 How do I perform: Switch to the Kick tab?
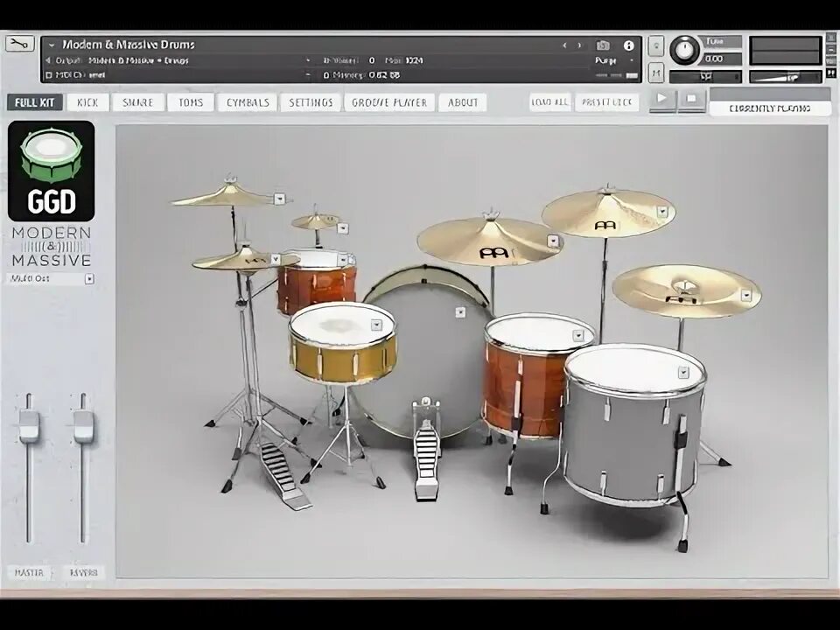pos(87,102)
